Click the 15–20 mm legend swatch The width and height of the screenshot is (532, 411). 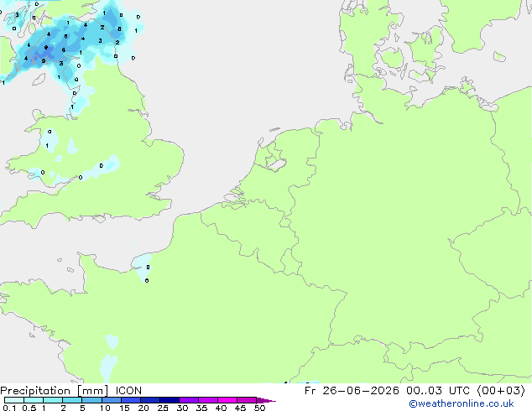130,400
